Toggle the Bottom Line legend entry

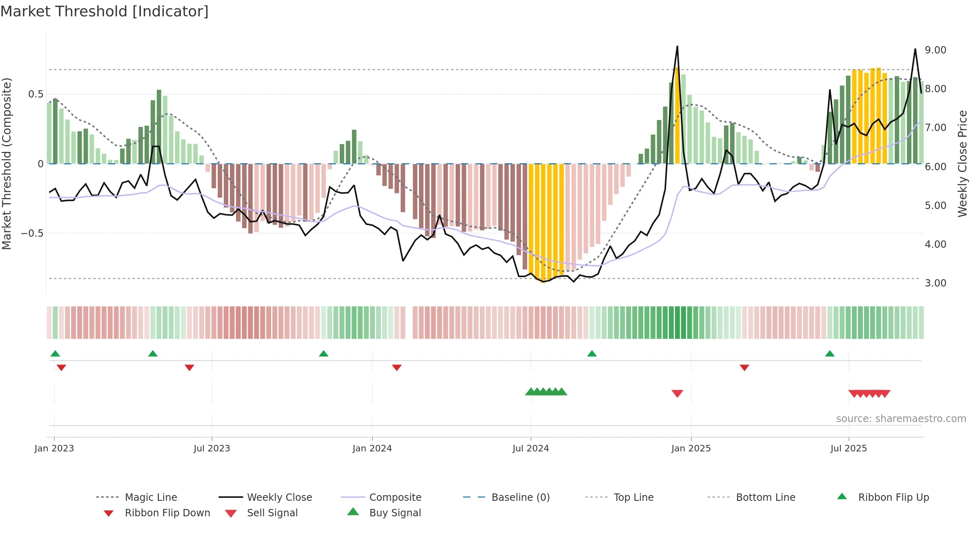(751, 497)
